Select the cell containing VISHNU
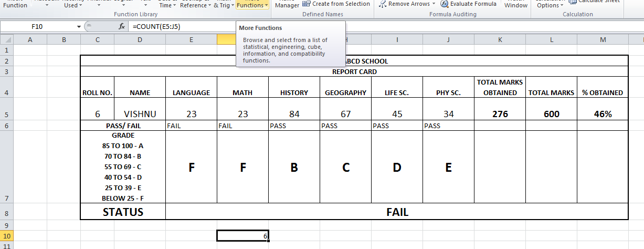 (140, 109)
